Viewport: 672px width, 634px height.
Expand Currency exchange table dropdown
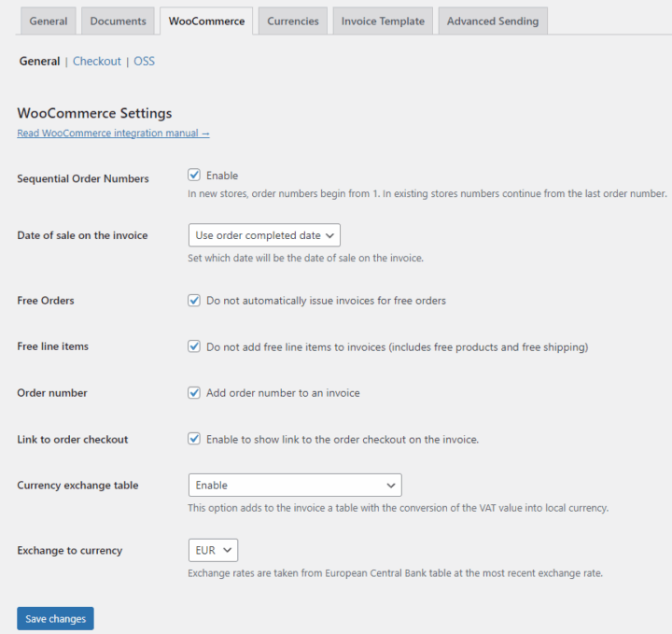tap(294, 486)
